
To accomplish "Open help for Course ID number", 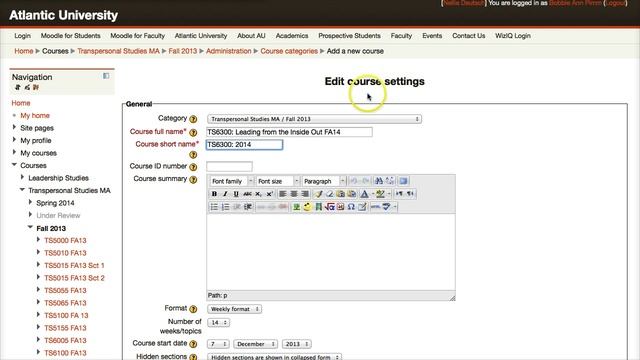I will point(193,167).
